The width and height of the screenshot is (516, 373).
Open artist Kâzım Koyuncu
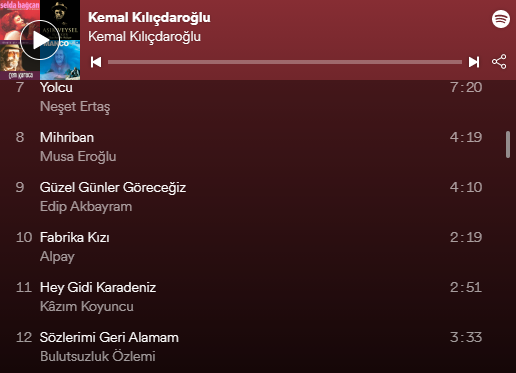pyautogui.click(x=87, y=306)
